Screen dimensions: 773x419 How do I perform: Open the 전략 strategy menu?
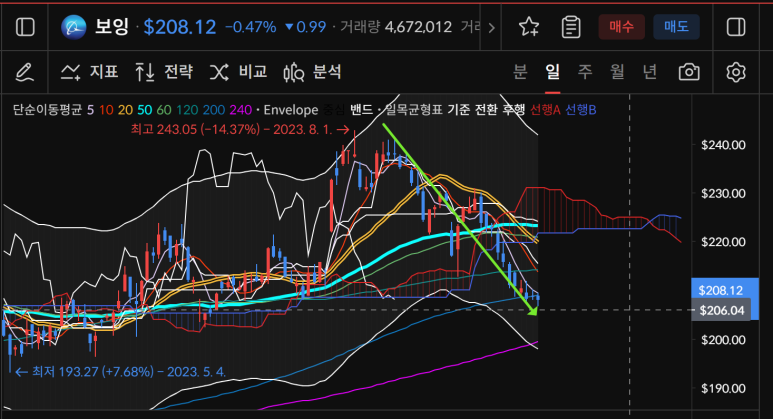tap(164, 72)
